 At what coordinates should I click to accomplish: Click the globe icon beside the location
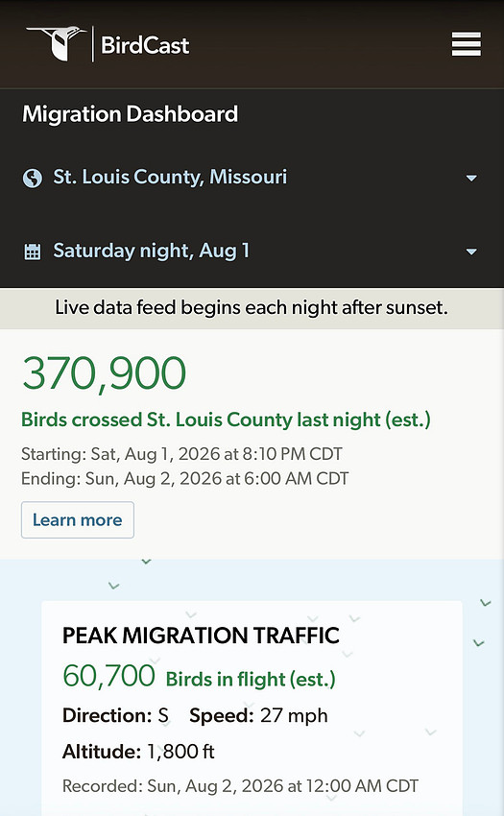click(33, 178)
